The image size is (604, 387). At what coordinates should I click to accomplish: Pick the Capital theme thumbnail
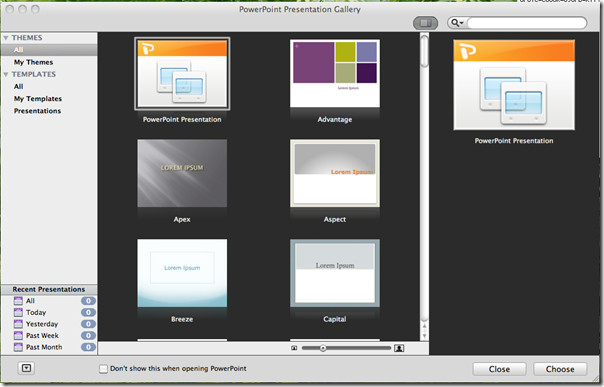pos(335,273)
